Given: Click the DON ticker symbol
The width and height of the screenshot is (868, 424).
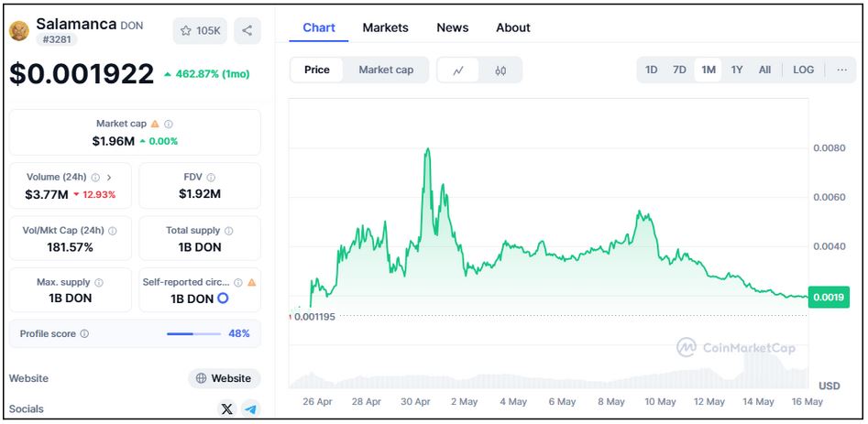Looking at the screenshot, I should pyautogui.click(x=132, y=26).
